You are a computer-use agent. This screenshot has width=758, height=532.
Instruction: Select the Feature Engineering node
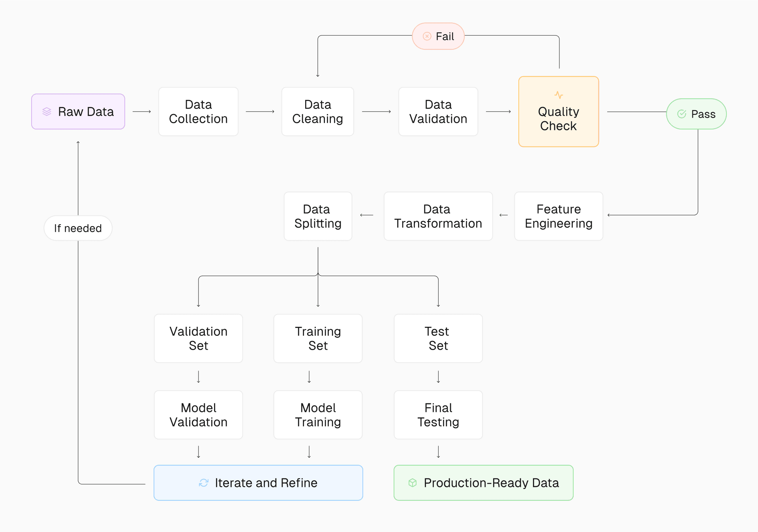tap(559, 216)
